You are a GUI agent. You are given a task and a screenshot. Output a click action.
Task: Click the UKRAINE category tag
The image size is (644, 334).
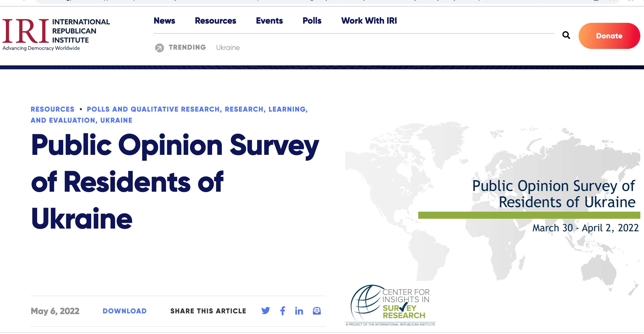coord(116,120)
